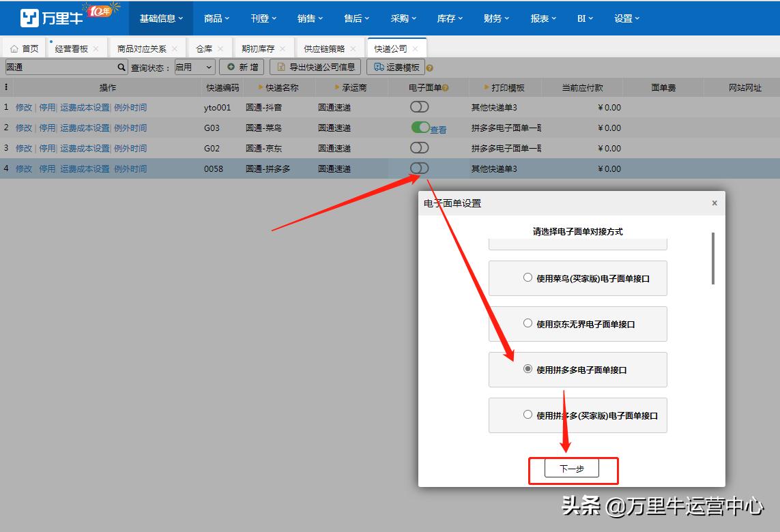
Task: Expand the 采购 menu dropdown
Action: 403,18
